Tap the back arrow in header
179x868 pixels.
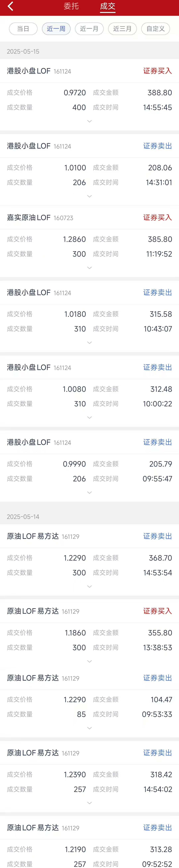click(x=10, y=6)
